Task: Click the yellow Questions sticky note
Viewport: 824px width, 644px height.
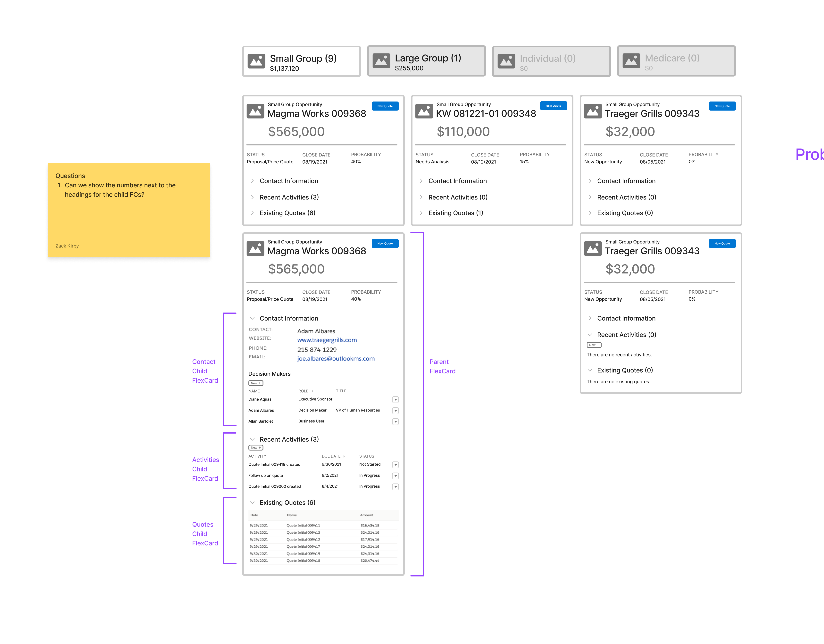Action: pyautogui.click(x=129, y=210)
